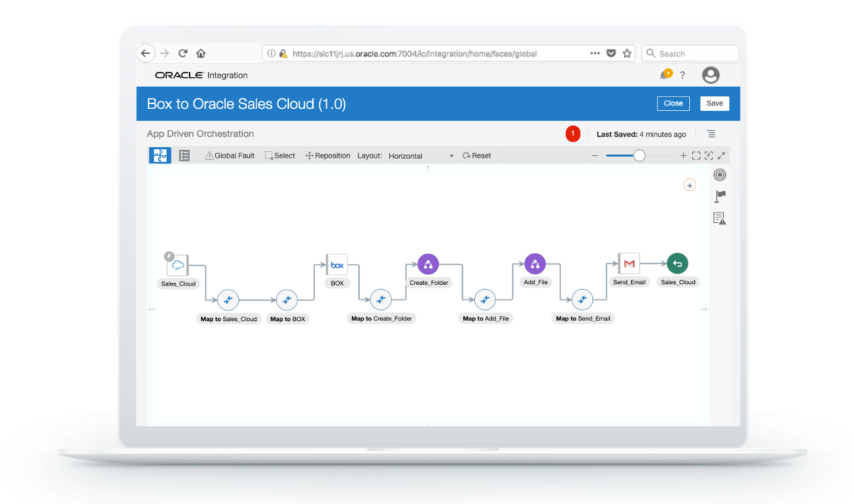This screenshot has width=854, height=504.
Task: Click Global Fault in toolbar
Action: point(230,156)
